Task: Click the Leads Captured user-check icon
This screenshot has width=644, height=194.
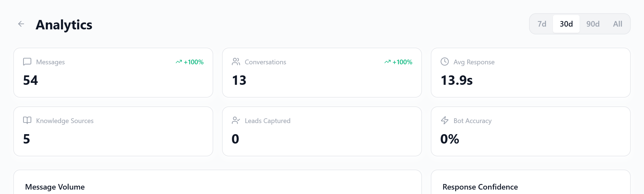Action: tap(236, 120)
